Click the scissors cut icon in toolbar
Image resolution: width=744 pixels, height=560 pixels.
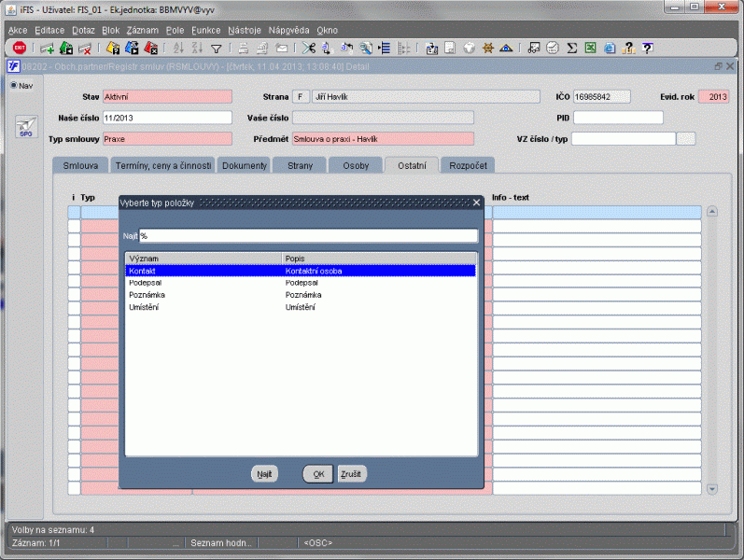tap(309, 48)
